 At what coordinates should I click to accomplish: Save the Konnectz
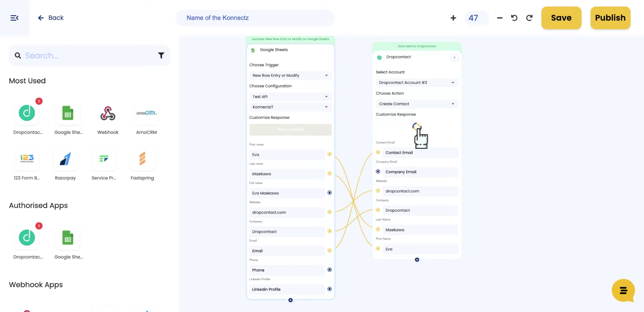(561, 18)
